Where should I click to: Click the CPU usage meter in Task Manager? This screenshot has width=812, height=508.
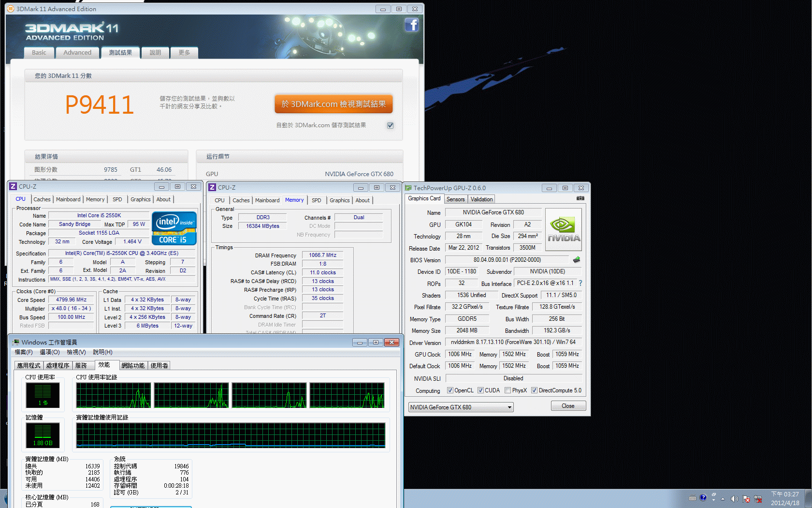pyautogui.click(x=43, y=395)
